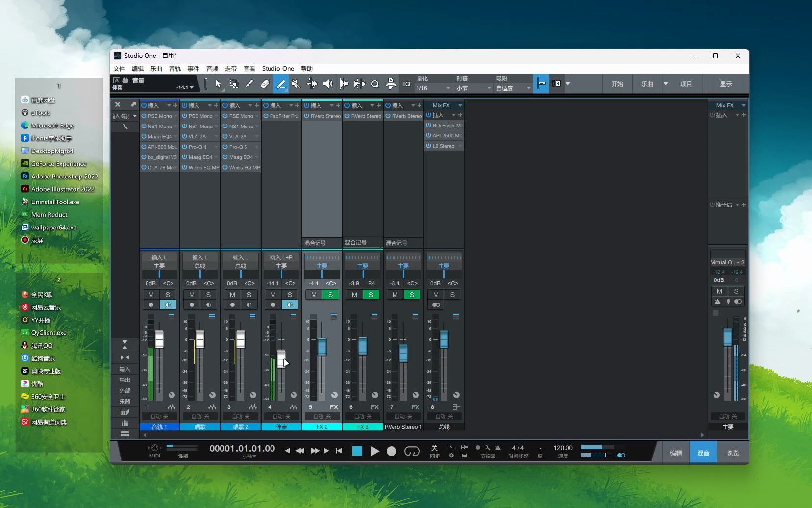Open the 浏览 browser panel
812x508 pixels.
(733, 453)
